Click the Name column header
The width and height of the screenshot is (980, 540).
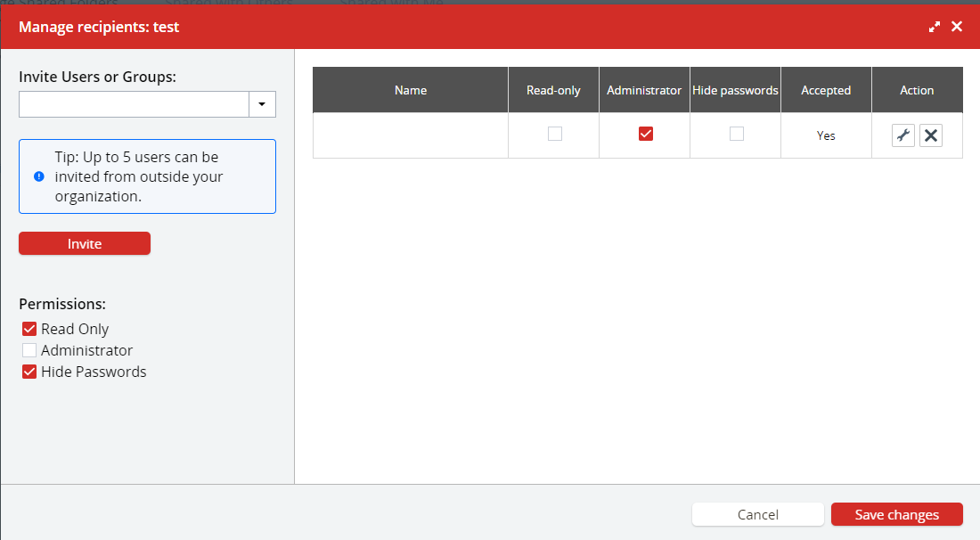pos(411,90)
